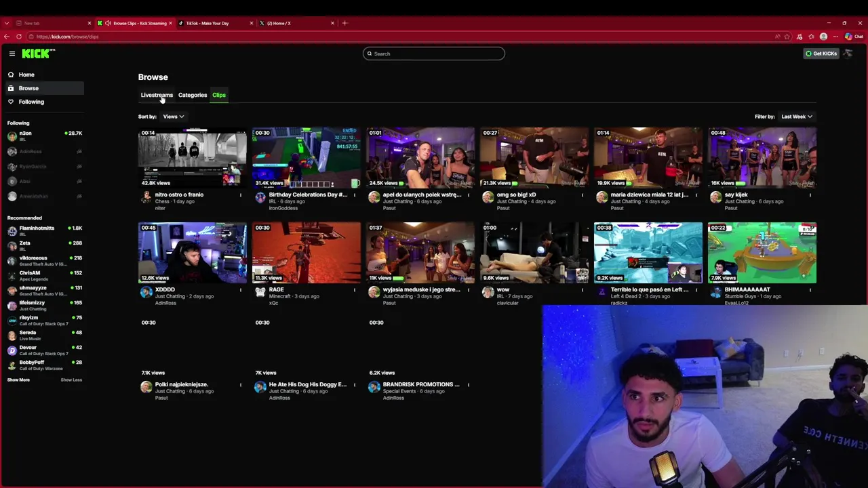The width and height of the screenshot is (868, 488).
Task: Play the 'omg so big! xD' clip thumbnail
Action: (x=534, y=157)
